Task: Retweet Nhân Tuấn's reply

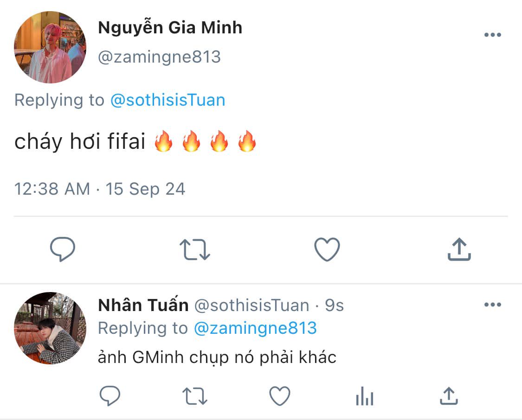Action: pyautogui.click(x=195, y=396)
